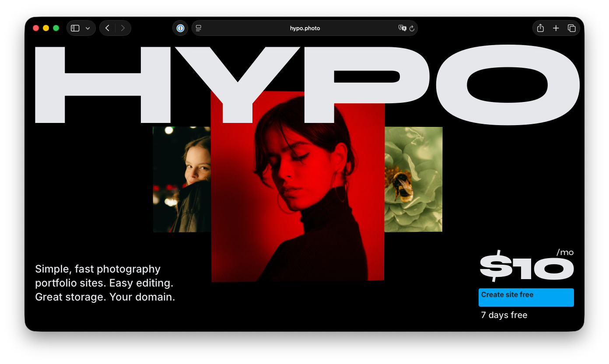Maximize the window with green button
Screen dimensions: 609x364
coord(56,28)
